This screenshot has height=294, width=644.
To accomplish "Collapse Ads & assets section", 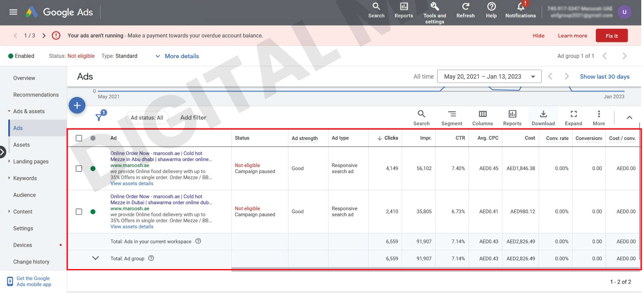I will (x=9, y=111).
